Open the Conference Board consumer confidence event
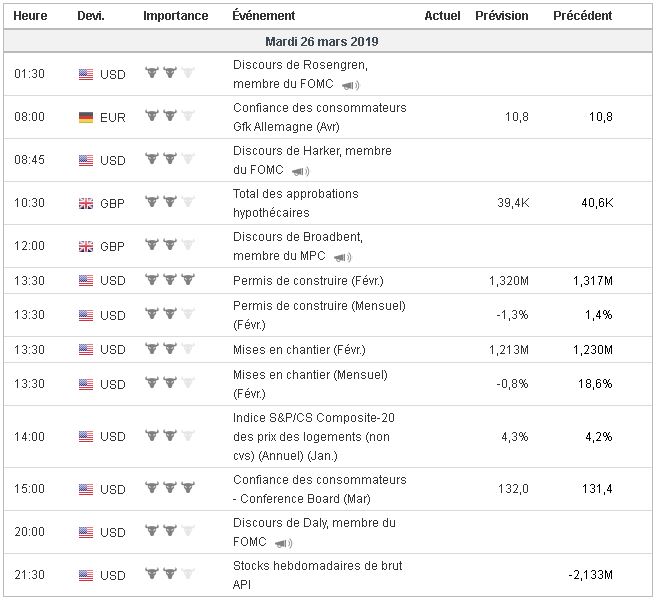659x601 pixels. coord(319,488)
